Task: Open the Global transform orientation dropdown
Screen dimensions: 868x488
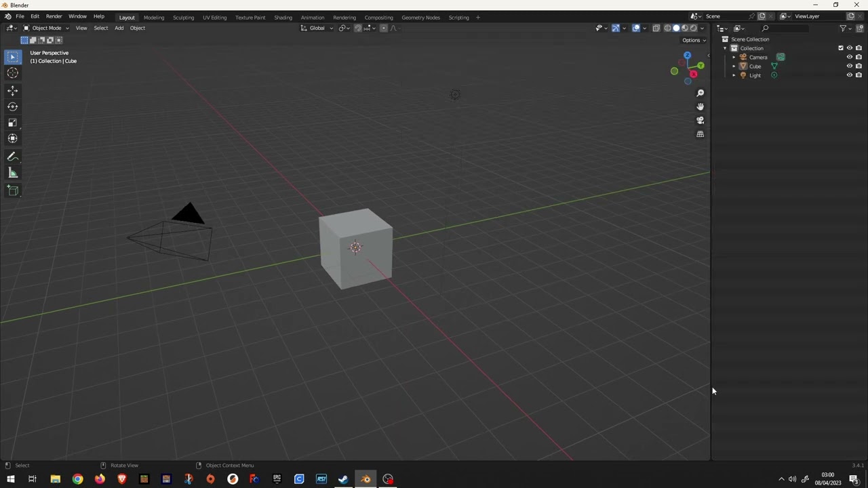Action: 317,28
